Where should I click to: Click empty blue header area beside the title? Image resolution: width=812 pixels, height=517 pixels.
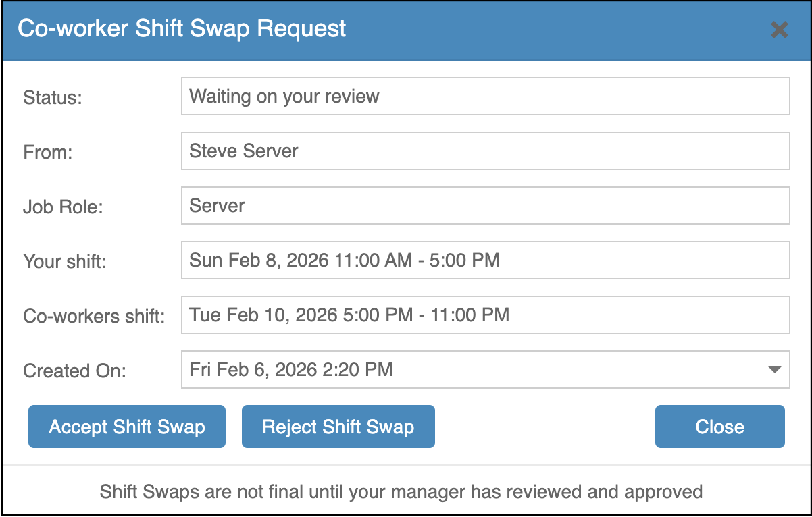point(554,30)
